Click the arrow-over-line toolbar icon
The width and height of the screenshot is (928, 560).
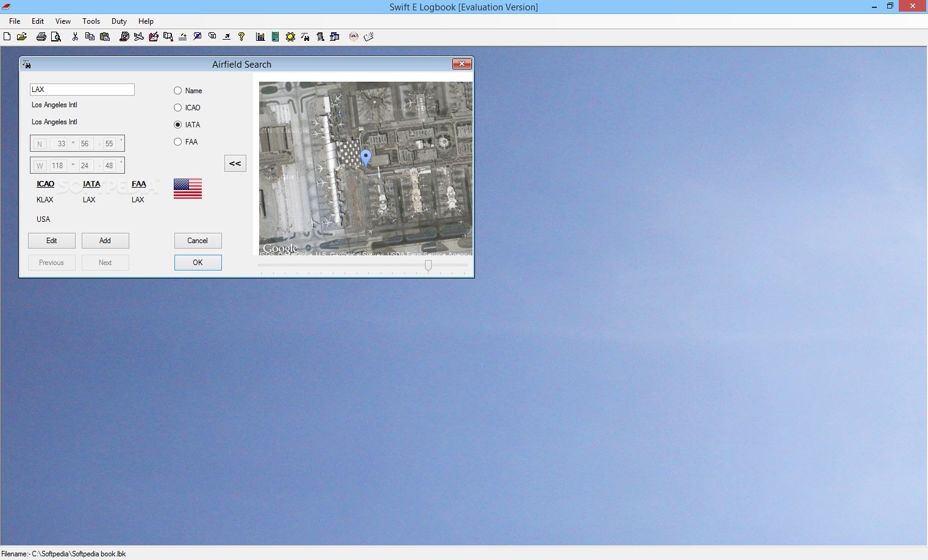pyautogui.click(x=227, y=37)
